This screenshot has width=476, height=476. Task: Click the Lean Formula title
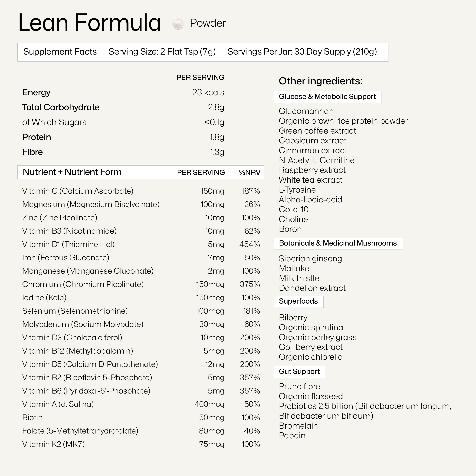(x=90, y=23)
